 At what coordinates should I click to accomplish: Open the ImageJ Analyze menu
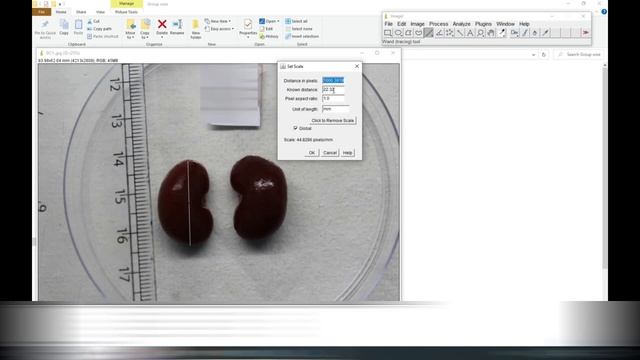pos(461,24)
